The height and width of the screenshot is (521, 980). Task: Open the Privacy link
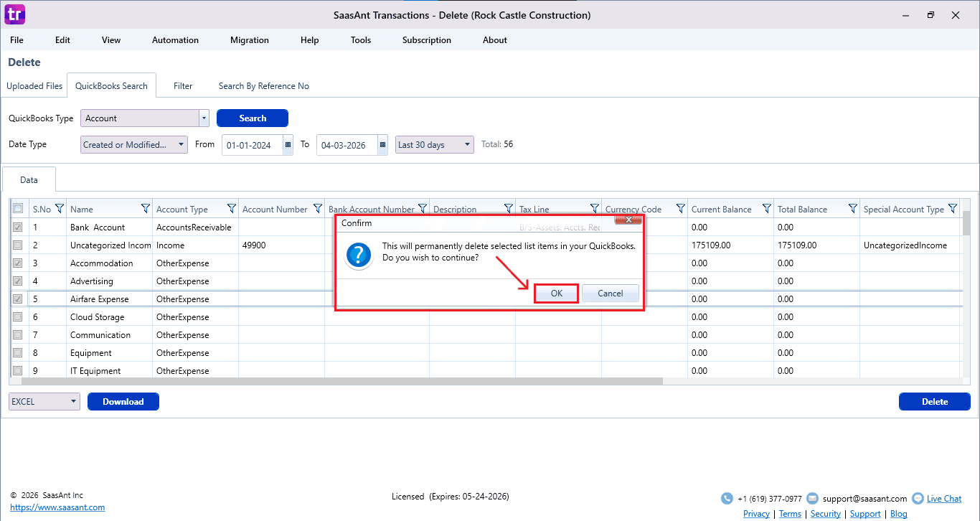coord(756,514)
